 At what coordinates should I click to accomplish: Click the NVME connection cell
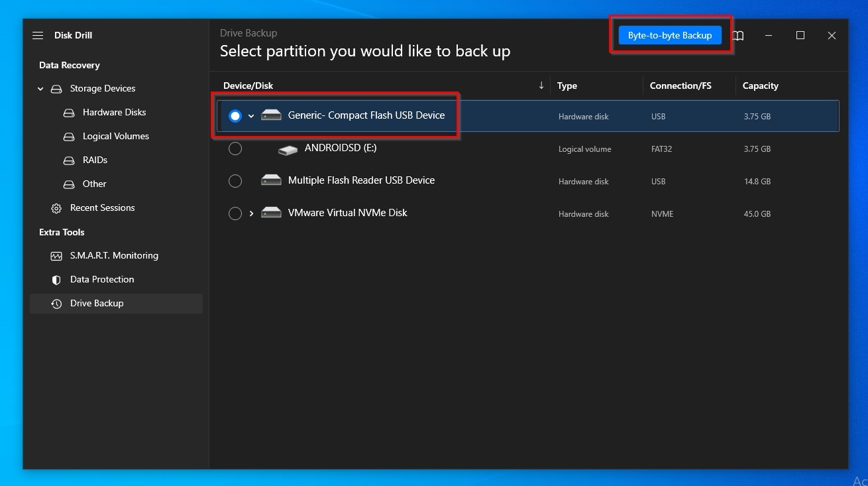[x=662, y=214]
